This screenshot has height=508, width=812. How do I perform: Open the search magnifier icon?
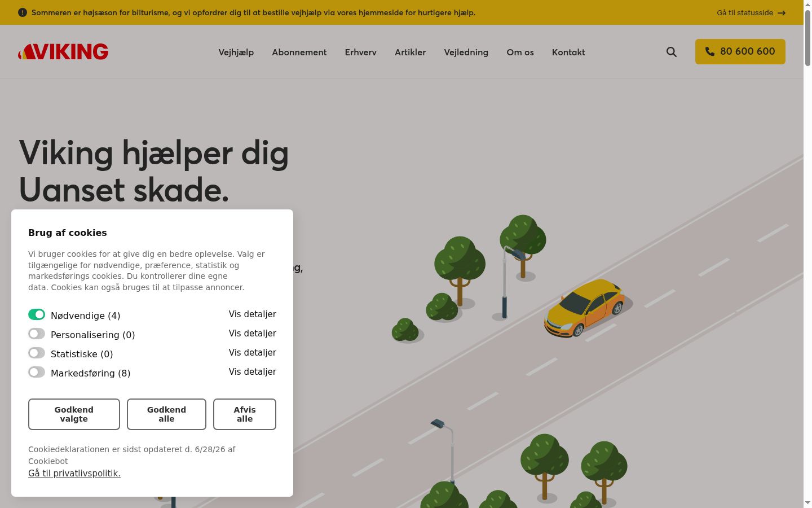pos(671,52)
